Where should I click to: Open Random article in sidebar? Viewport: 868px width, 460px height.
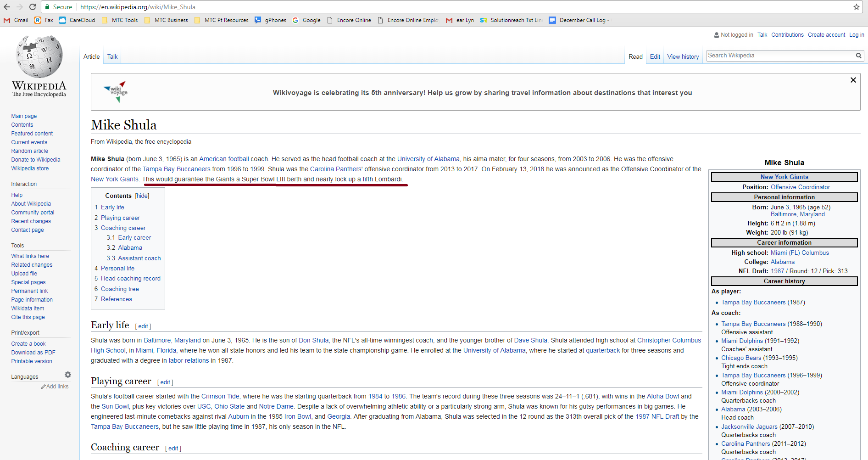29,151
